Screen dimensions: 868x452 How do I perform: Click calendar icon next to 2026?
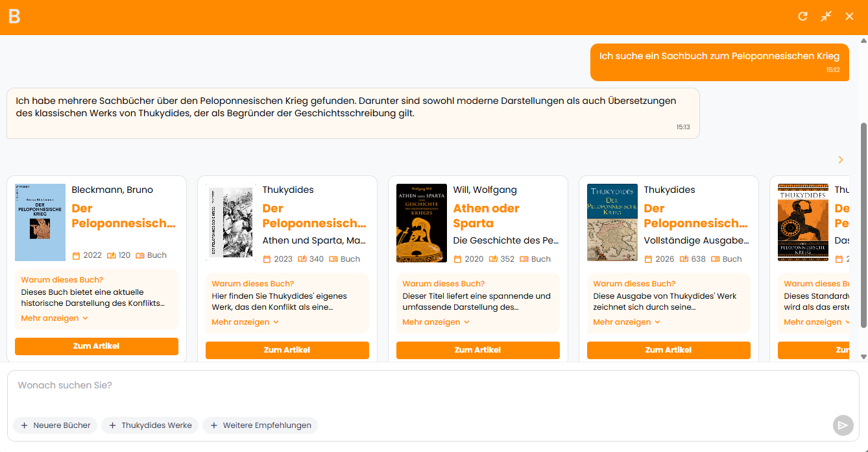648,259
